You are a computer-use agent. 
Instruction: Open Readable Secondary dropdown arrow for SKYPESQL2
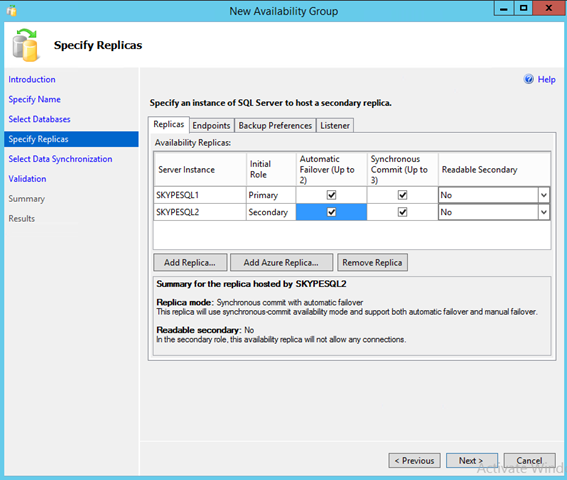point(543,212)
